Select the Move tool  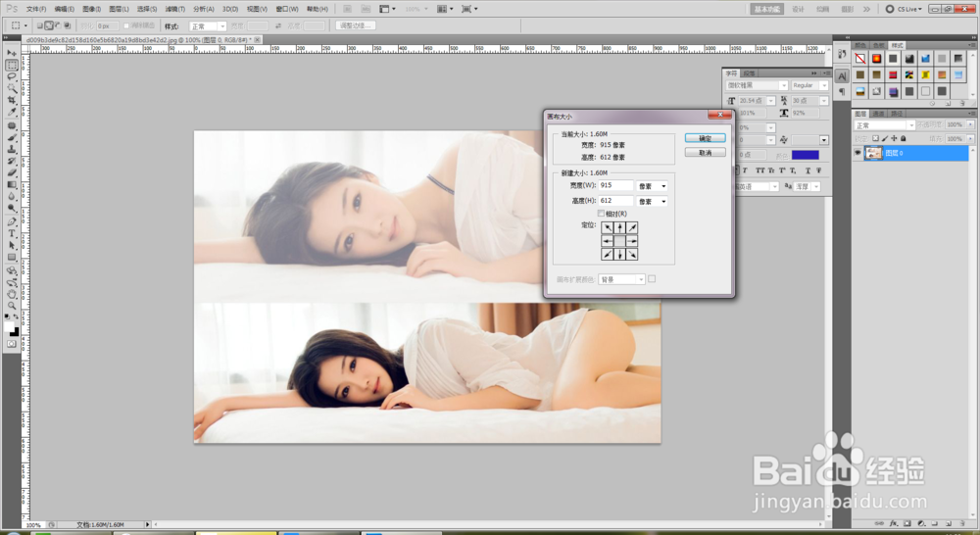click(12, 53)
